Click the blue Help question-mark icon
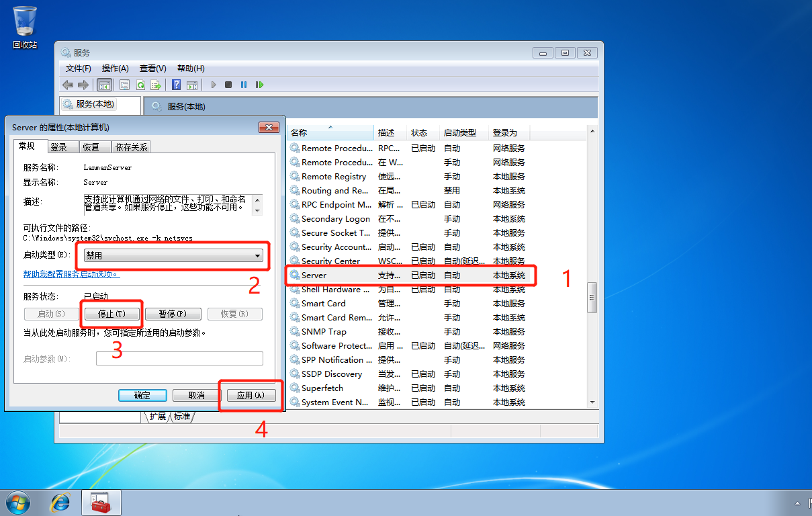Viewport: 812px width, 516px height. [176, 85]
